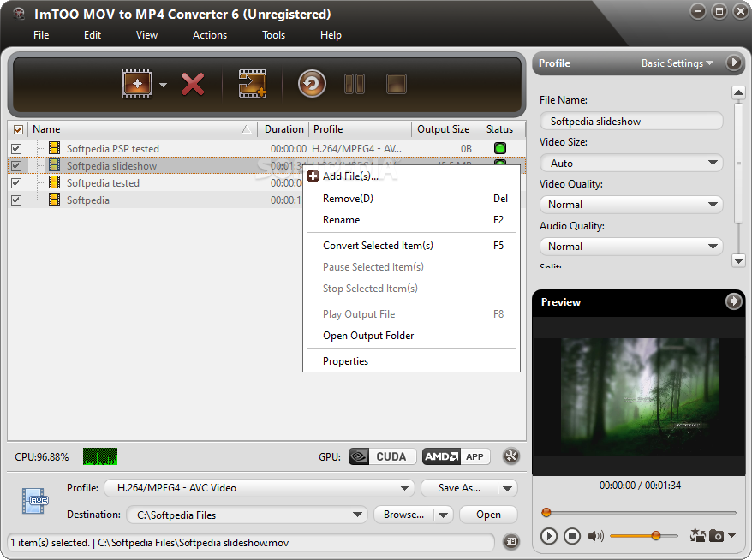Mute the preview speaker icon
Image resolution: width=752 pixels, height=560 pixels.
595,535
